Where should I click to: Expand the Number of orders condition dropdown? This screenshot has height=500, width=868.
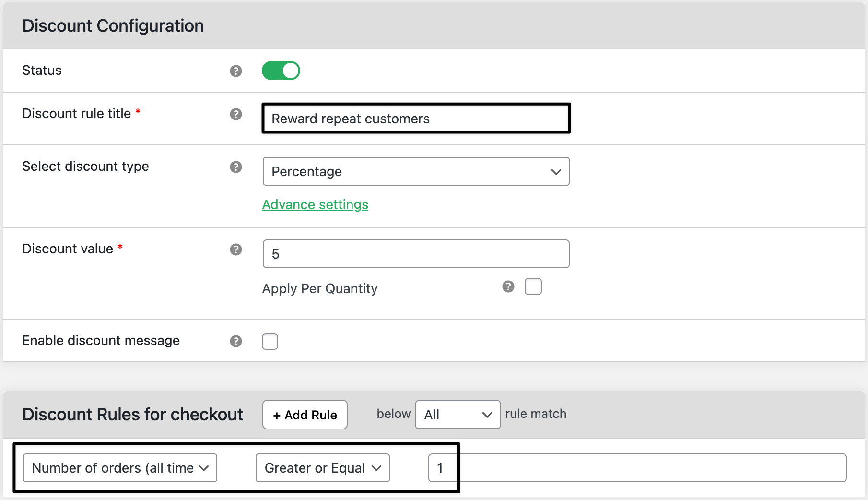point(120,468)
